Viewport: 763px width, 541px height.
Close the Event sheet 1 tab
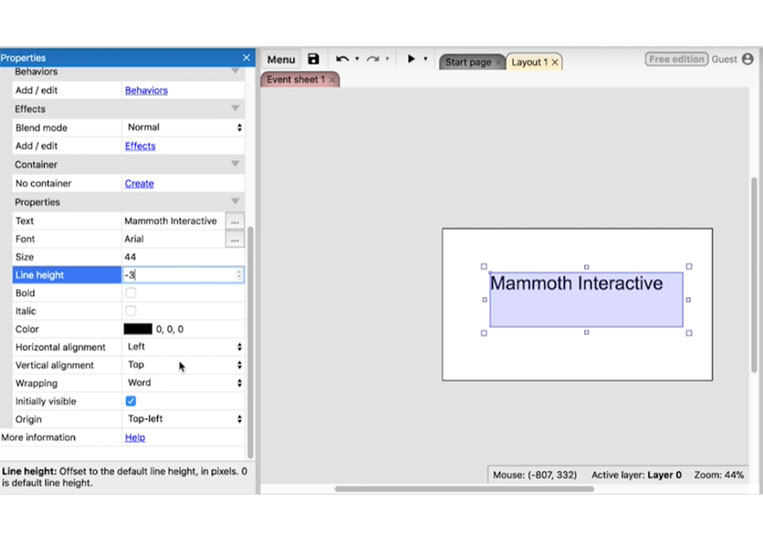tap(332, 80)
